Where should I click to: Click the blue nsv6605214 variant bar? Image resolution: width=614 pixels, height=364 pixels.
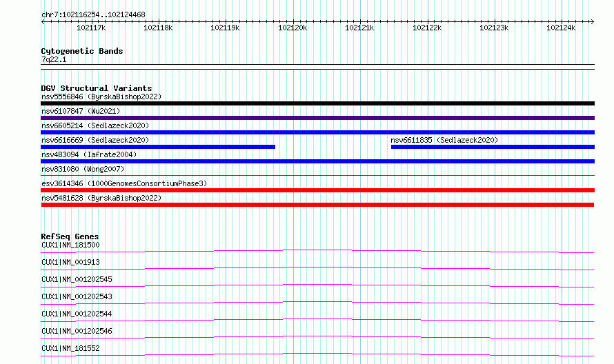[x=317, y=132]
